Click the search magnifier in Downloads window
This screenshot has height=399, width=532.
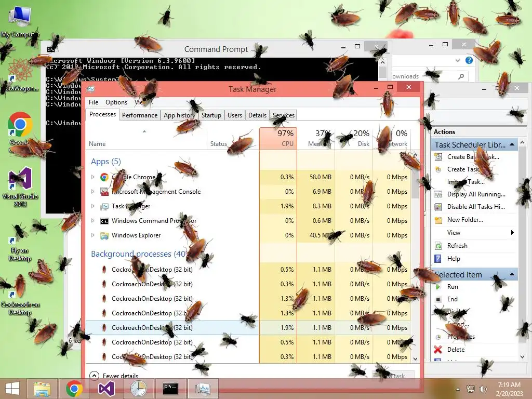tap(461, 76)
